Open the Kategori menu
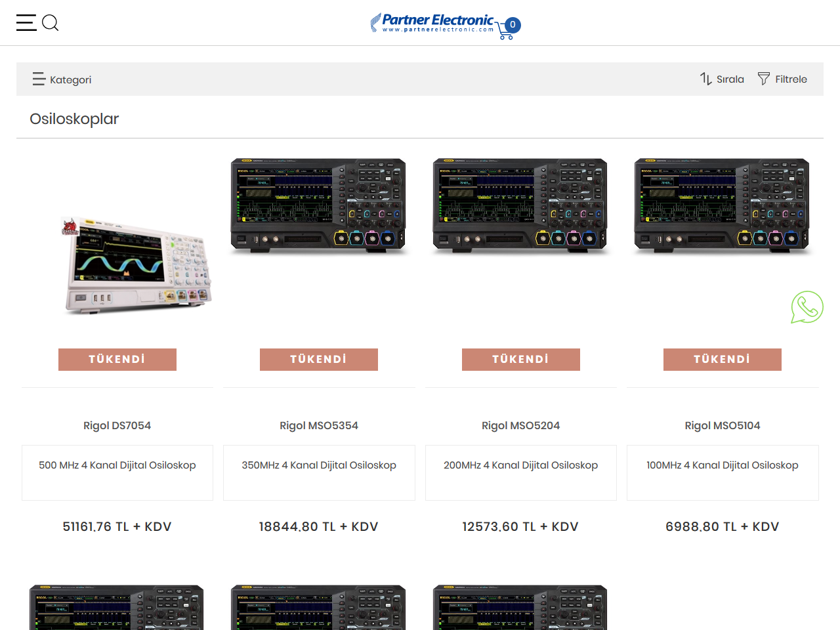This screenshot has width=840, height=630. pos(62,79)
